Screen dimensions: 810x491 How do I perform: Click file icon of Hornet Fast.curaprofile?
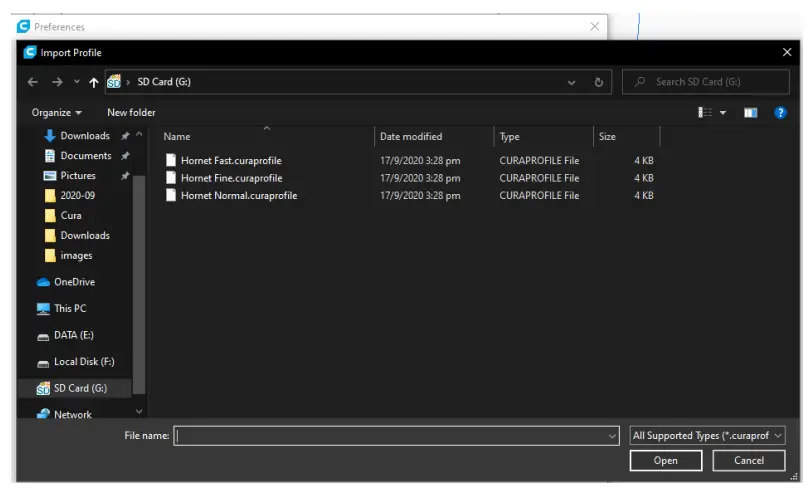(x=170, y=160)
